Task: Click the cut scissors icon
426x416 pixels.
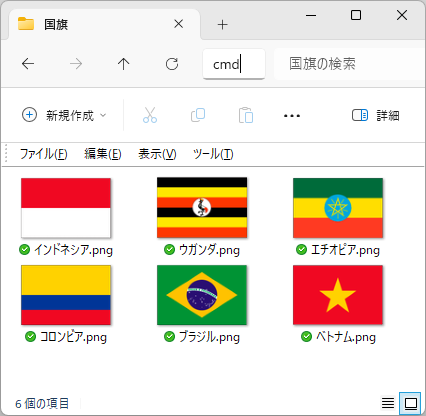Action: point(150,115)
